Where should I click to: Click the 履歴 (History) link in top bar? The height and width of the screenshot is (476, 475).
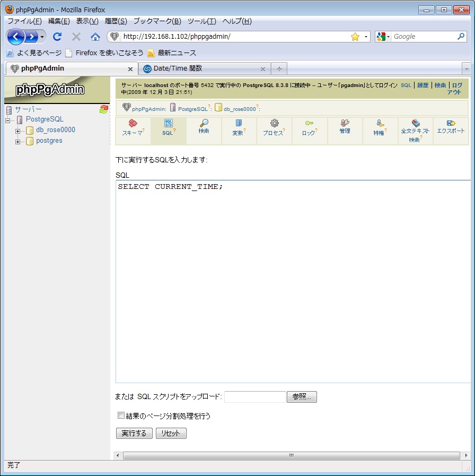(x=423, y=85)
